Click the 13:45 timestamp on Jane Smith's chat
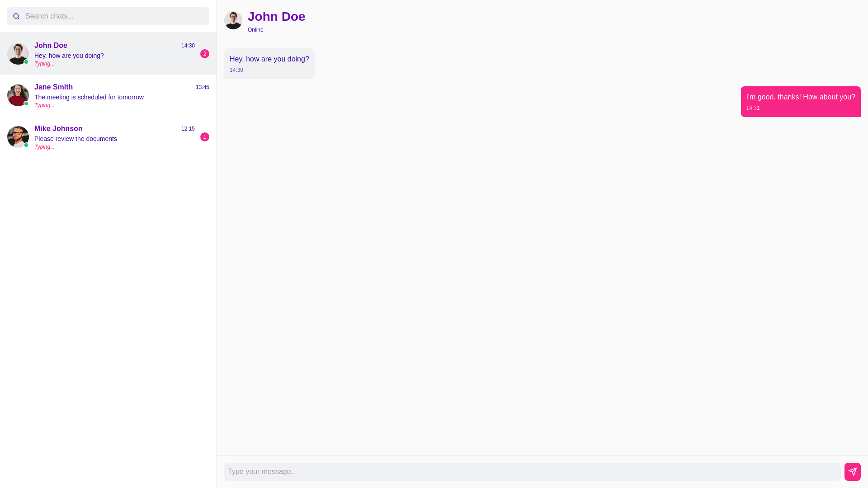 tap(202, 87)
